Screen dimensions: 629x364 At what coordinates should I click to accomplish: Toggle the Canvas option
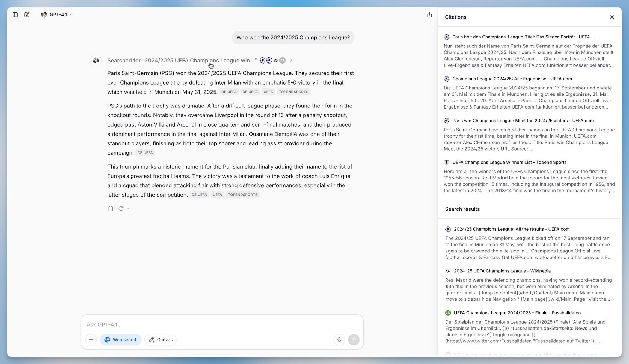click(161, 340)
